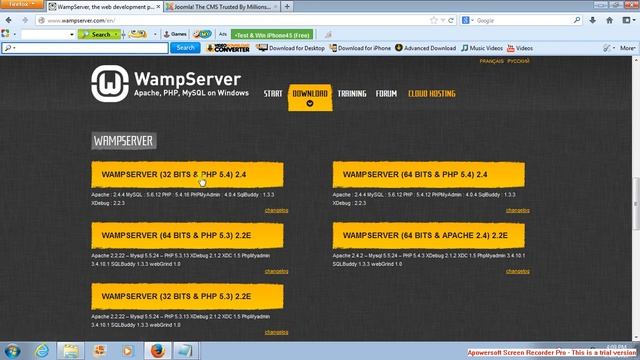640x360 pixels.
Task: Click the toolbar settings wrench icon
Action: coord(607,48)
